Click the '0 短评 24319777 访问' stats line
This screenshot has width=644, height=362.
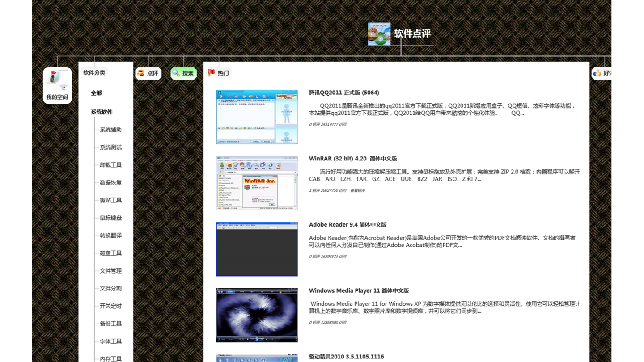coord(327,125)
